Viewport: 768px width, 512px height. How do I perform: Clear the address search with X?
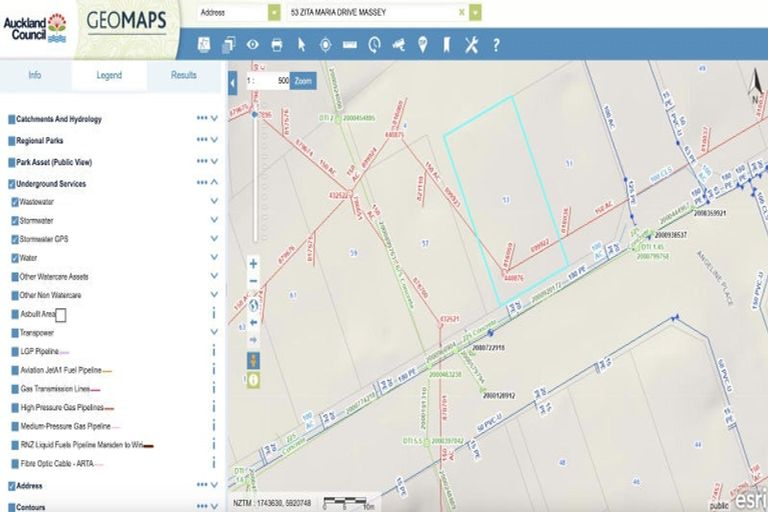coord(461,12)
